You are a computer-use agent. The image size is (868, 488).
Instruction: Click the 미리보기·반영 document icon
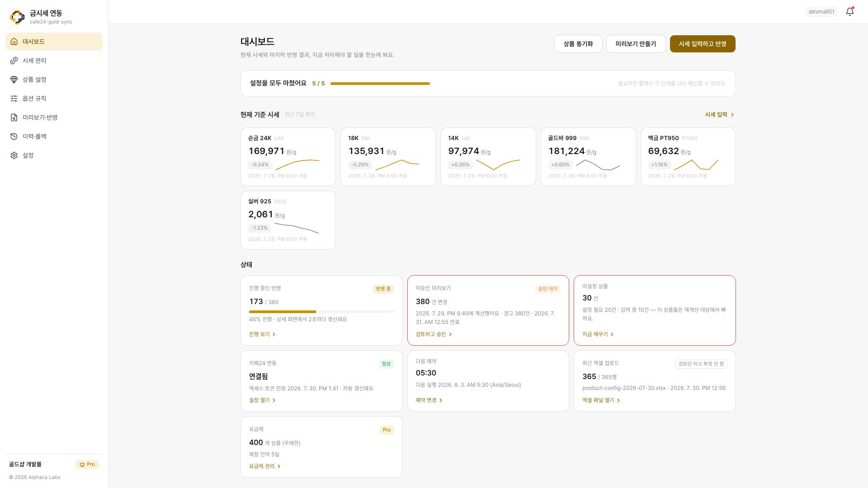click(14, 117)
